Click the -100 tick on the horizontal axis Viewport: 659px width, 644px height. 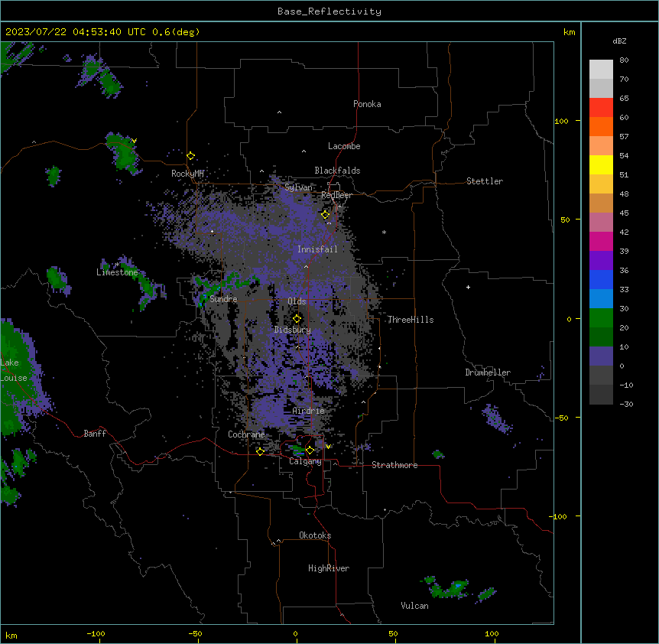coord(96,634)
